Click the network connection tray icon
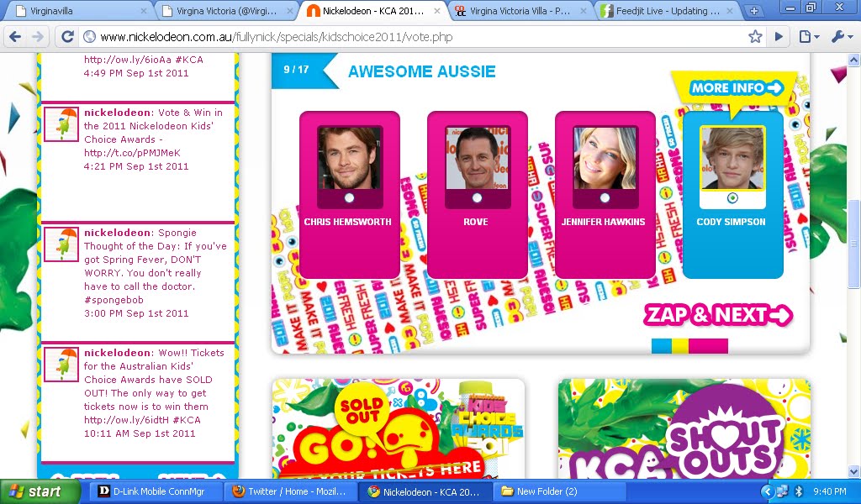This screenshot has width=861, height=504. pos(783,491)
